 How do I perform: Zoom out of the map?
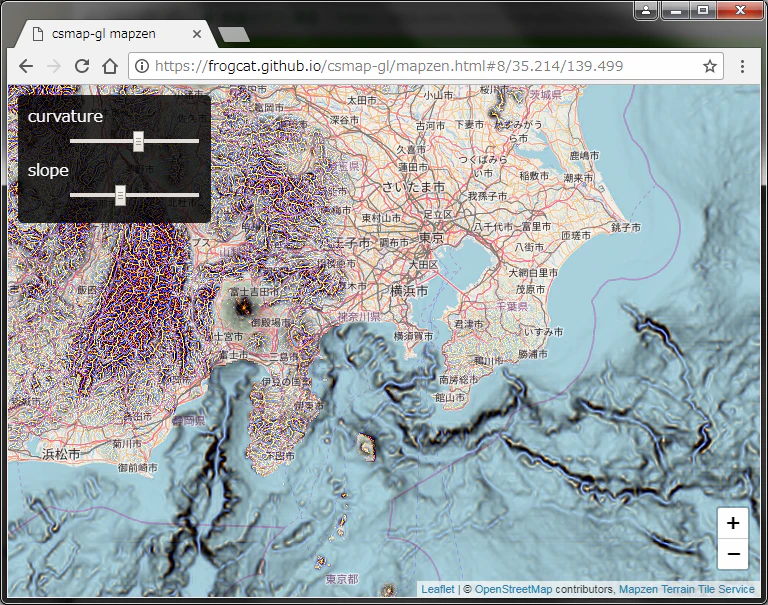(733, 554)
